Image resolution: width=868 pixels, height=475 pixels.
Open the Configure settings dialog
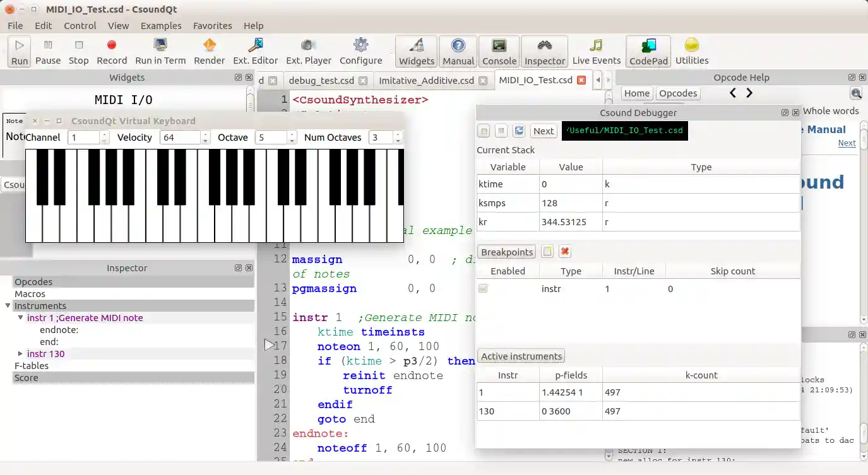tap(360, 50)
